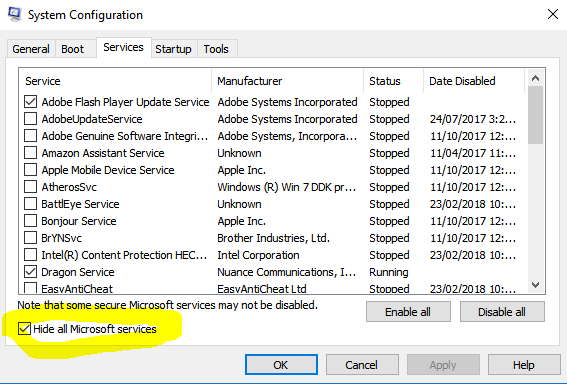Toggle the BattlEye Service checkbox
The height and width of the screenshot is (384, 567).
(x=30, y=204)
